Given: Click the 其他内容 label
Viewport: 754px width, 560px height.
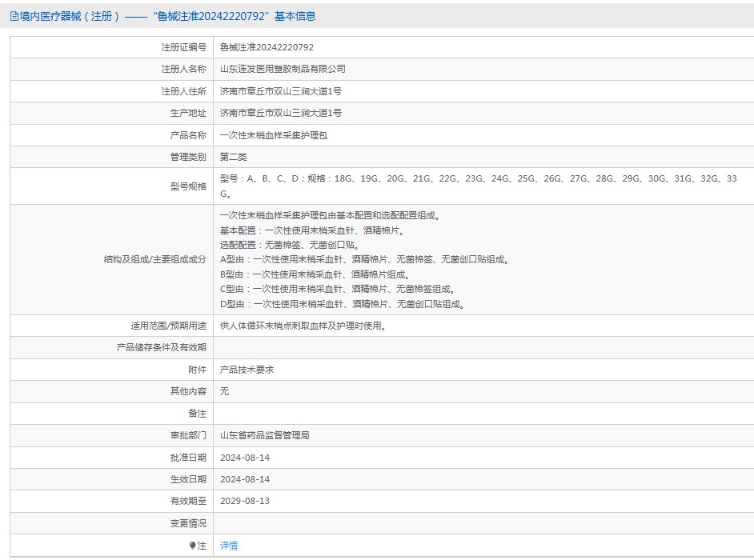Looking at the screenshot, I should tap(188, 391).
